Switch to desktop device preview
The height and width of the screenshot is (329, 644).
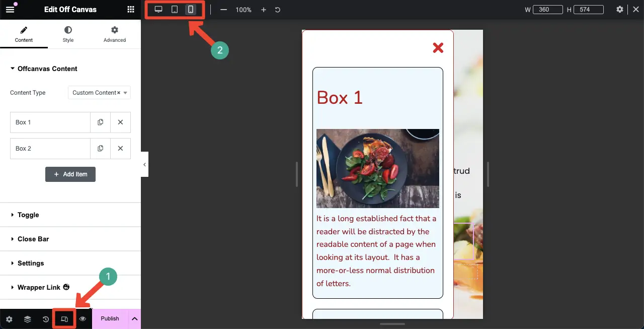(x=158, y=10)
